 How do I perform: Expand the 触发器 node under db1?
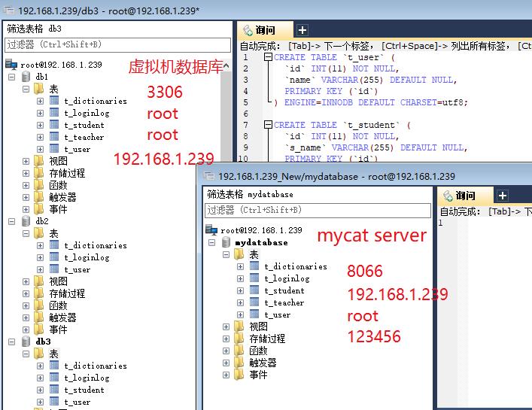[26, 197]
